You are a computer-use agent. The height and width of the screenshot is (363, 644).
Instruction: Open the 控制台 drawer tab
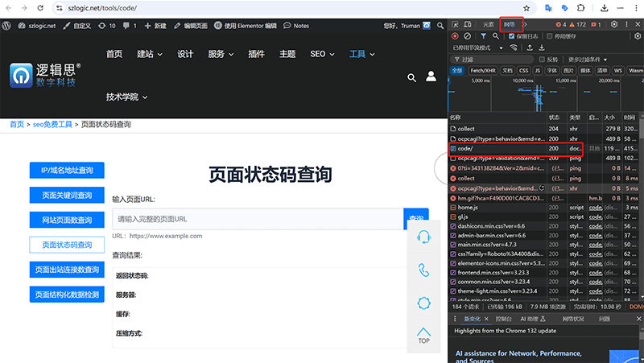tap(503, 319)
